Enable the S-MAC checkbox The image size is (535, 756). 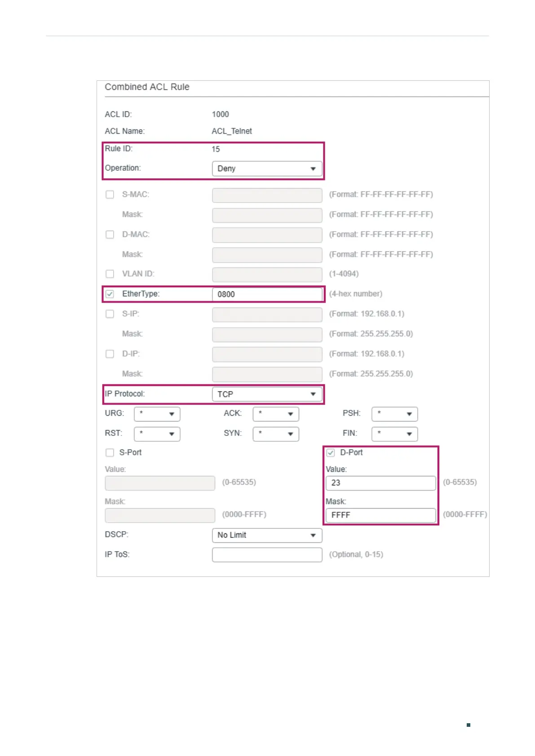tap(110, 194)
